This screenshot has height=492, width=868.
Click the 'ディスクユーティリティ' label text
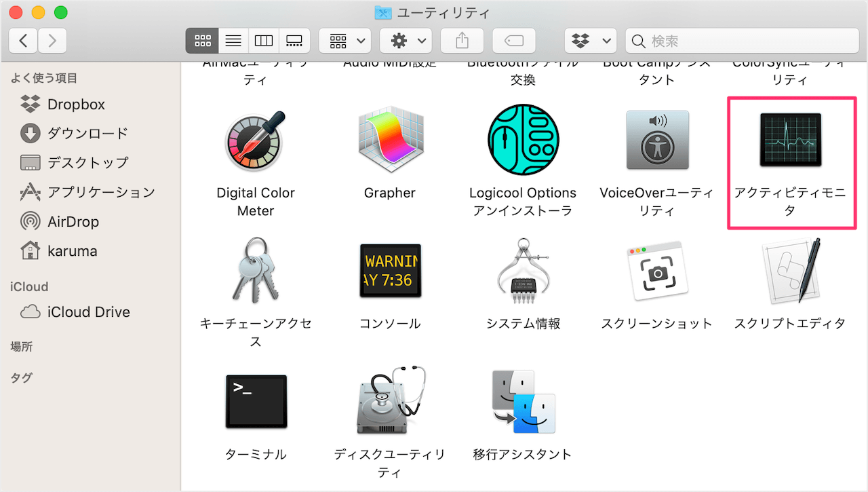(389, 463)
